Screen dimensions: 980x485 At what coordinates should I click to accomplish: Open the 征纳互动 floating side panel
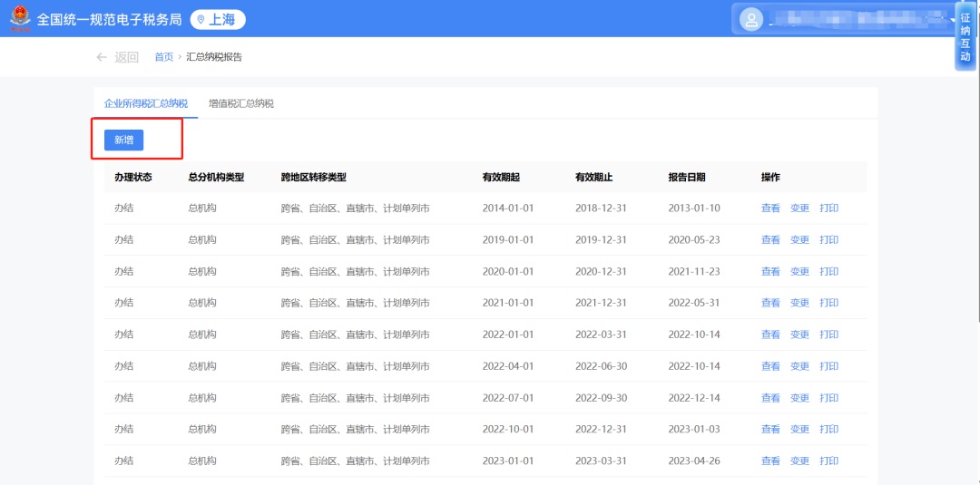965,37
